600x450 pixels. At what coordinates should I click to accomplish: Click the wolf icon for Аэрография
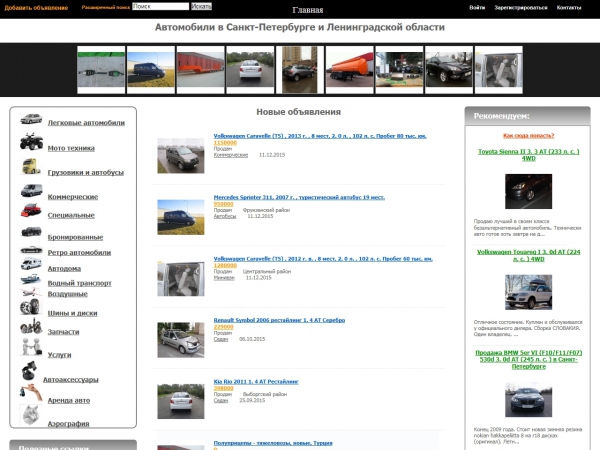pyautogui.click(x=31, y=415)
